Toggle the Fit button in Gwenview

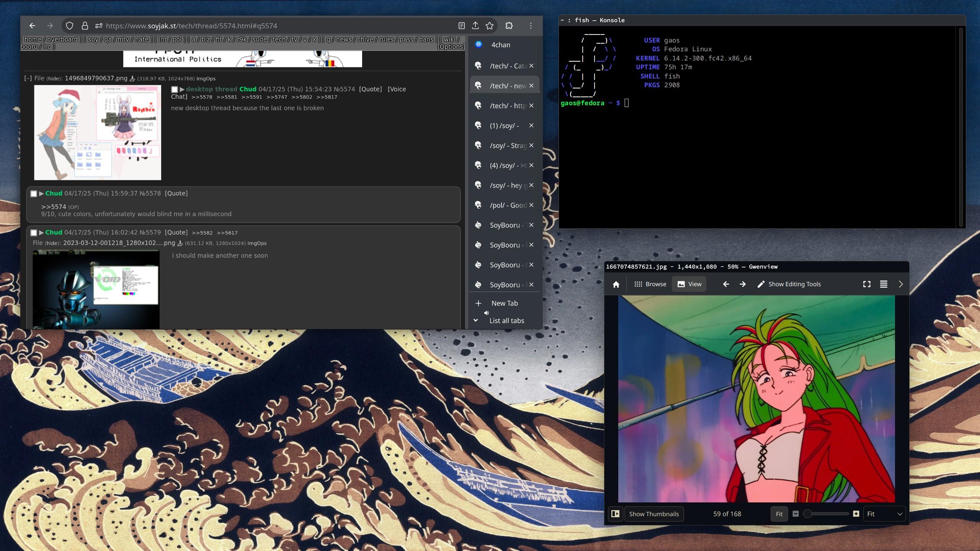(x=779, y=514)
